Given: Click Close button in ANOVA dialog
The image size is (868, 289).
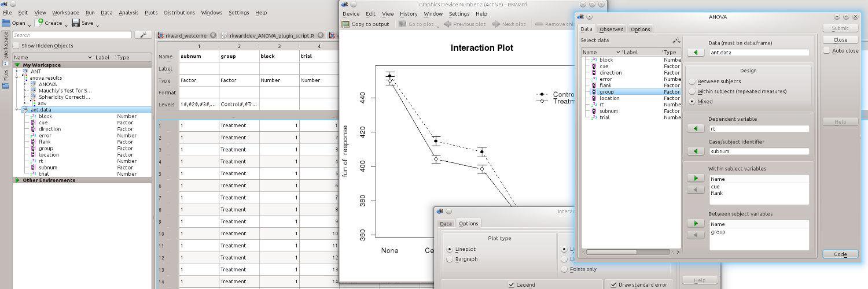Looking at the screenshot, I should (x=840, y=39).
